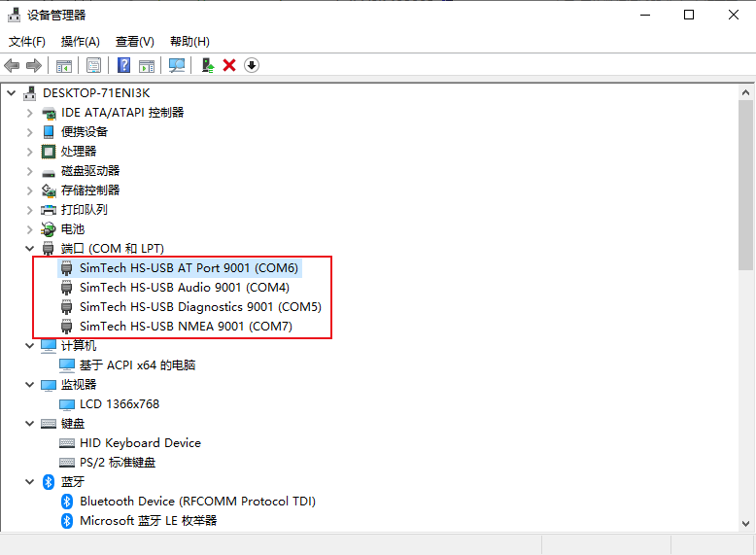Click the red X Uninstall device icon
The height and width of the screenshot is (555, 756).
point(229,65)
